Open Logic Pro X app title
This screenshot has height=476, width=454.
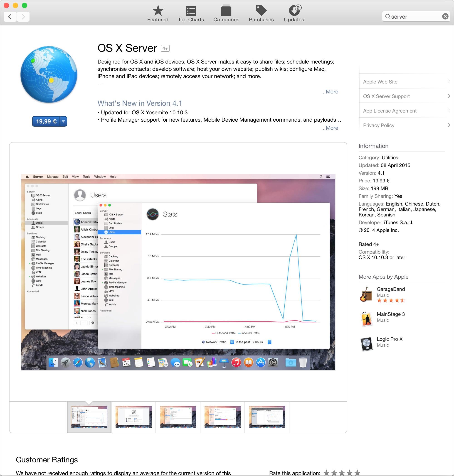[390, 339]
